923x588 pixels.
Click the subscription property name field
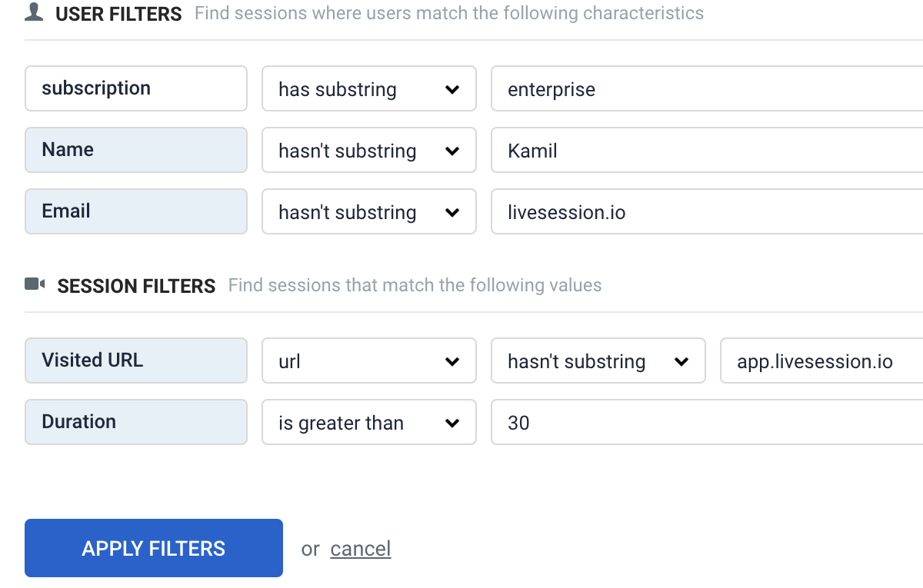(x=135, y=88)
